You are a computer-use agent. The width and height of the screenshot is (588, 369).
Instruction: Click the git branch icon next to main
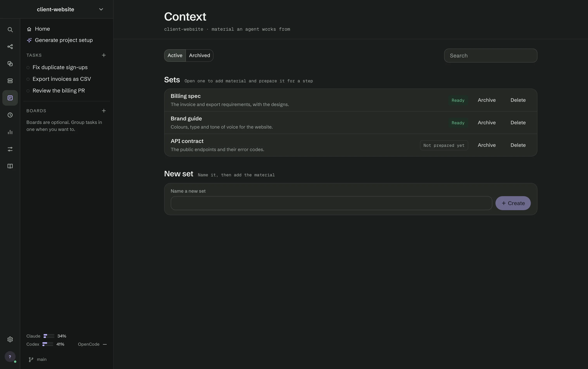(x=31, y=359)
